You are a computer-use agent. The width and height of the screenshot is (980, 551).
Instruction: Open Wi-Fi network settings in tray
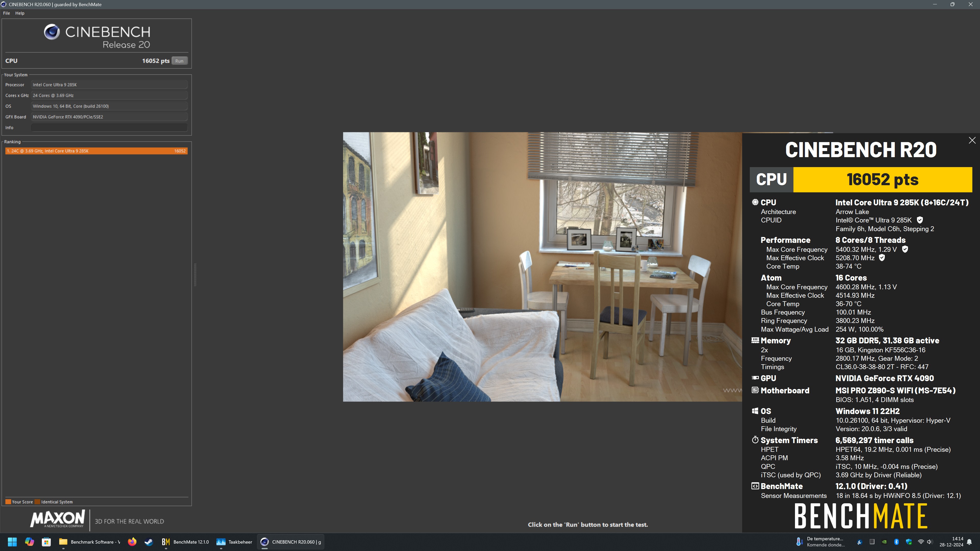coord(921,542)
